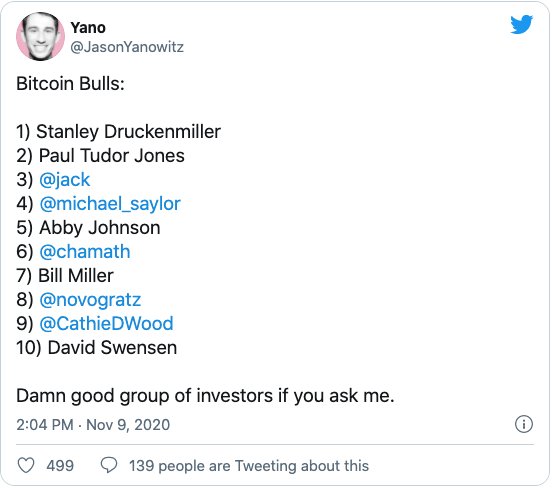Click the 'Paul Tudor Jones' list entry
552x488 pixels.
(112, 156)
